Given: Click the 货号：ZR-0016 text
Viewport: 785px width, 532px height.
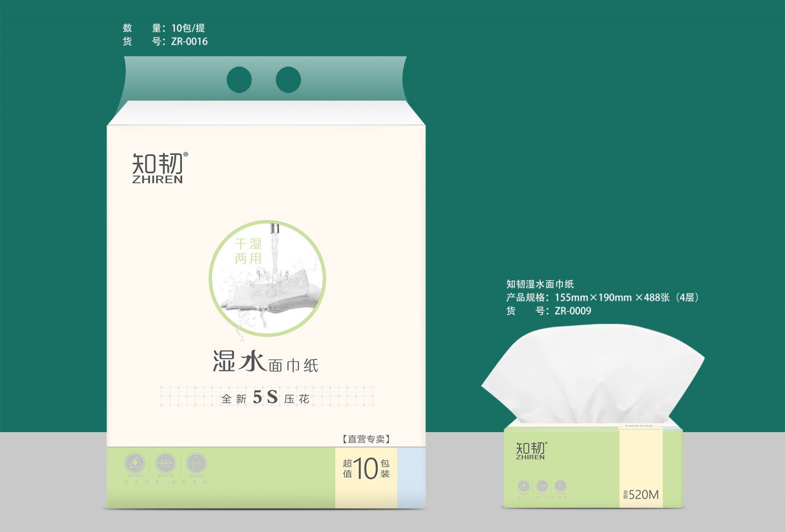Looking at the screenshot, I should 165,41.
